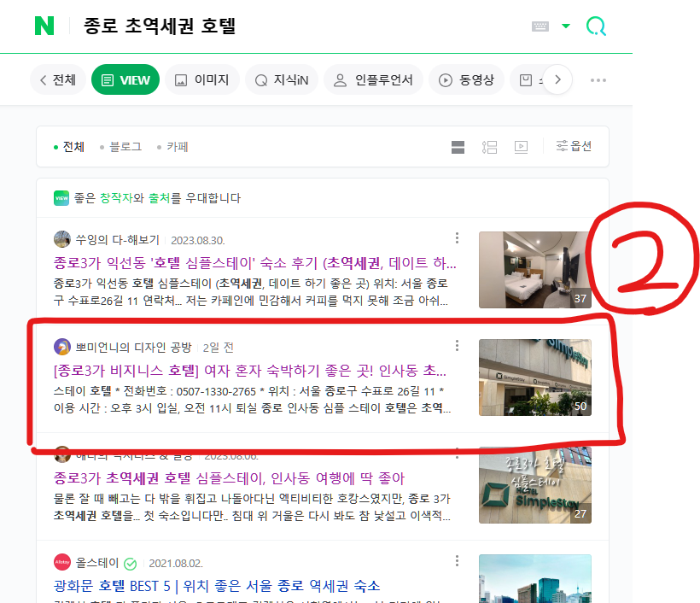This screenshot has height=603, width=700.
Task: Open the city skyline thumbnail of the 올스테이 post
Action: tap(535, 579)
